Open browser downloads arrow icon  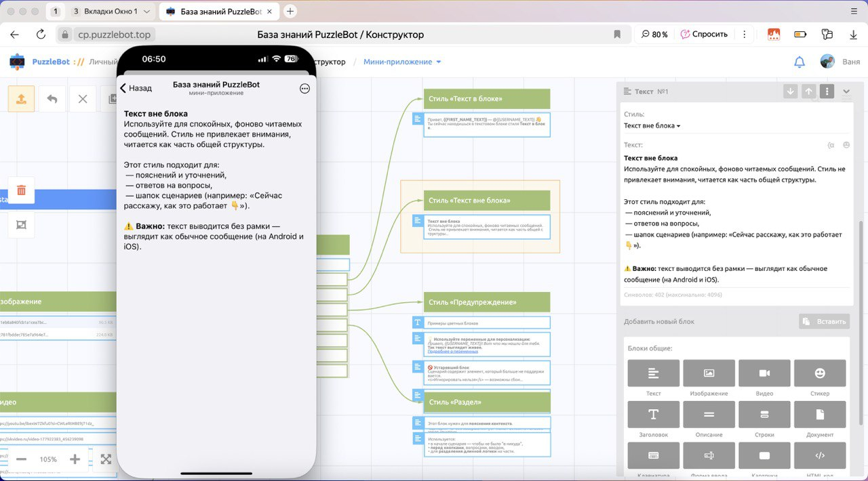853,34
